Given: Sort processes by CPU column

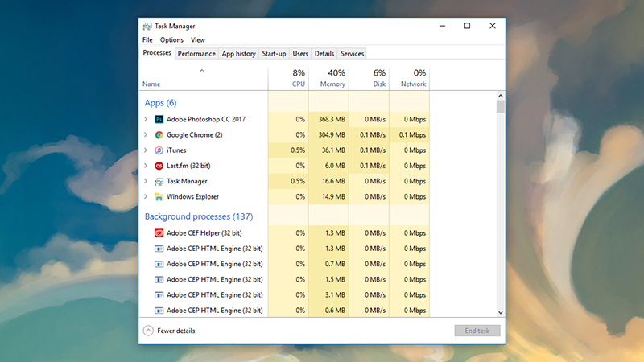Looking at the screenshot, I should [x=288, y=79].
